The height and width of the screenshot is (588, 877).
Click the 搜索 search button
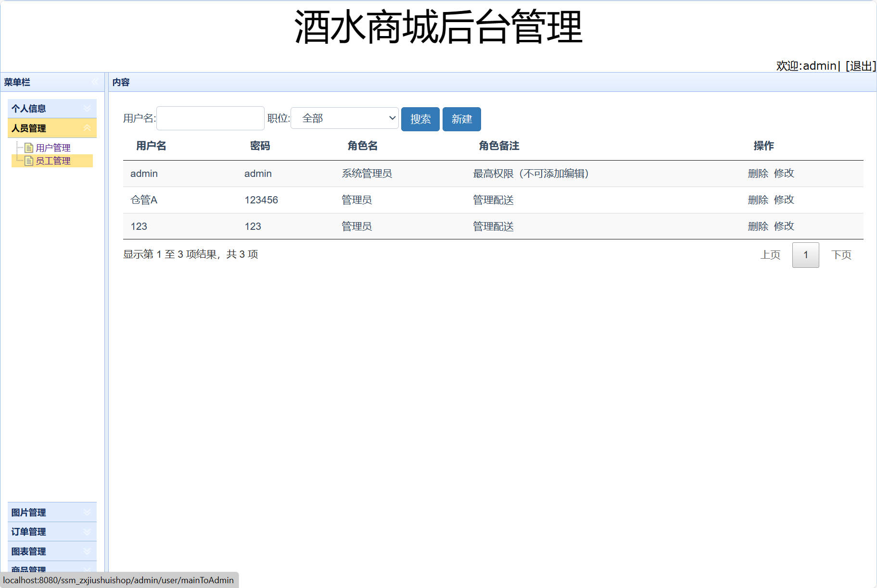pyautogui.click(x=419, y=119)
